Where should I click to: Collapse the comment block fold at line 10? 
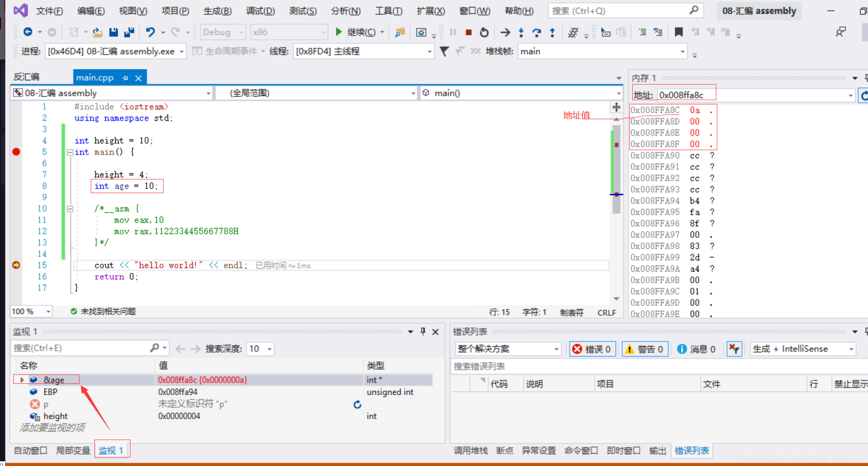(70, 209)
